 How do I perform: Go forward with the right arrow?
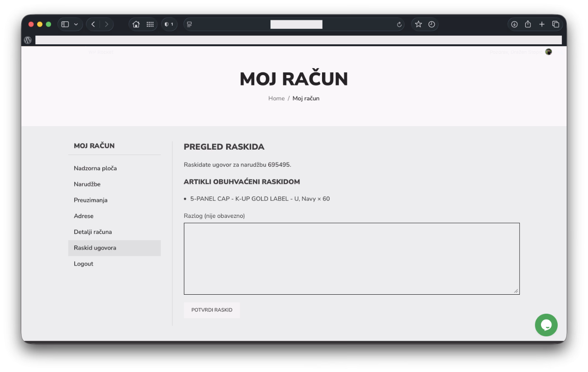click(x=106, y=24)
